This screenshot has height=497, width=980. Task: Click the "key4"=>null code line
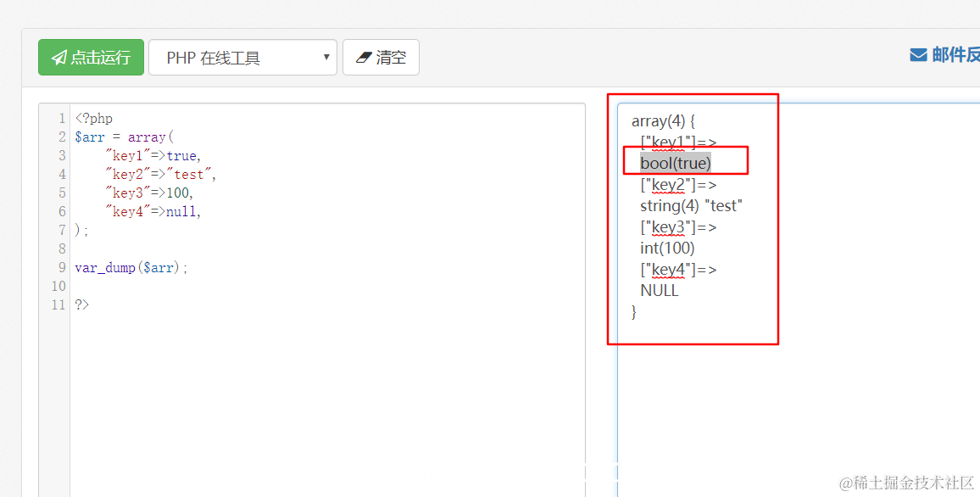153,212
